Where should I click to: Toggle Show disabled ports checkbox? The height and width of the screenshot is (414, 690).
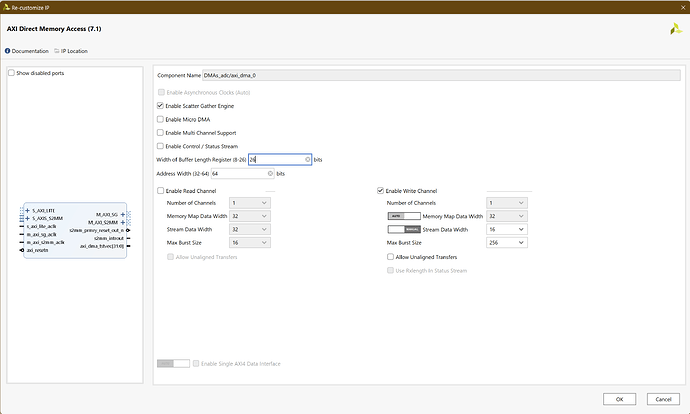(11, 73)
